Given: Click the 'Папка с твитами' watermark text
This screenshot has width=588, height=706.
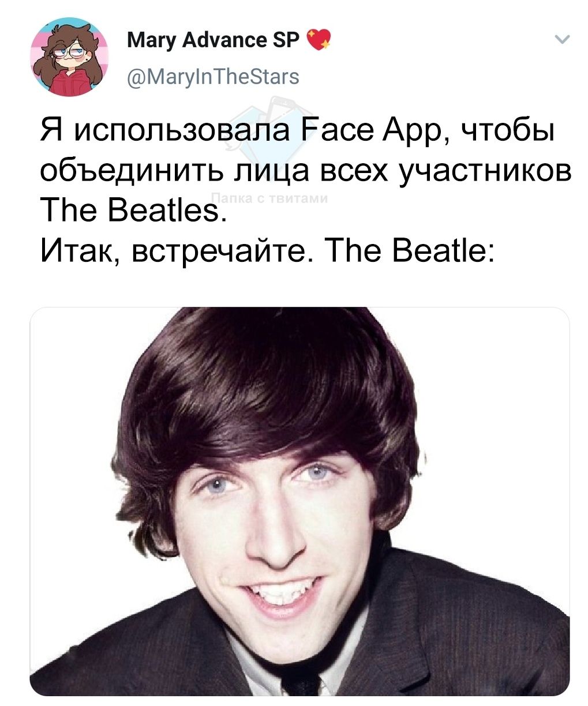Looking at the screenshot, I should click(x=271, y=197).
